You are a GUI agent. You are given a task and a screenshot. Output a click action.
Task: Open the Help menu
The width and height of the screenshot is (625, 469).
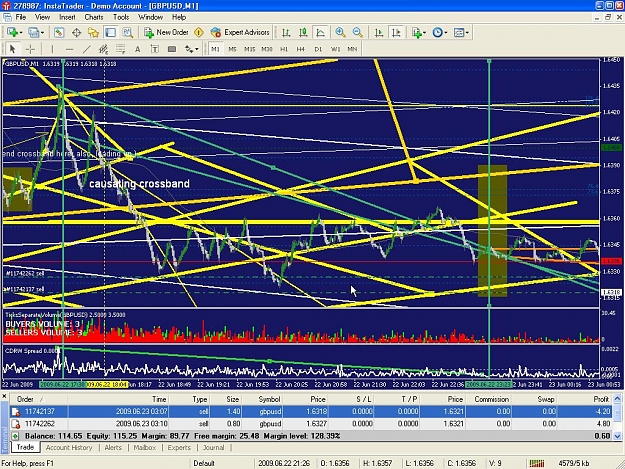pos(179,17)
